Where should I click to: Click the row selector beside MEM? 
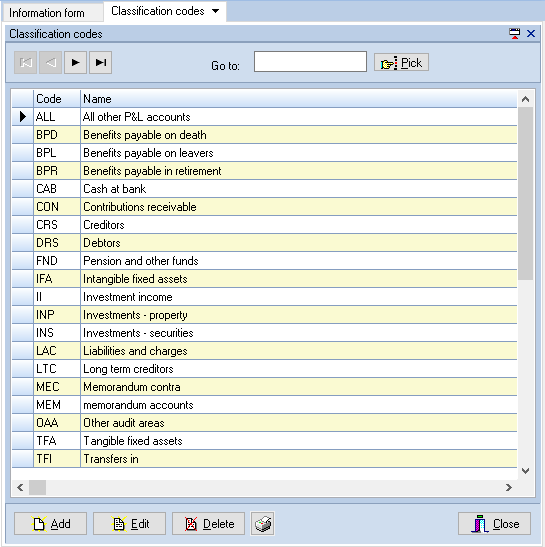pos(23,405)
